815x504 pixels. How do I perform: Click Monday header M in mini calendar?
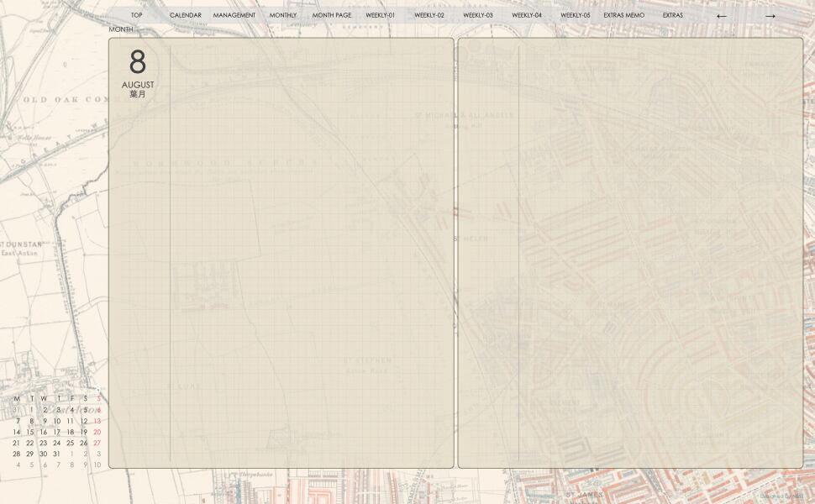coord(17,398)
